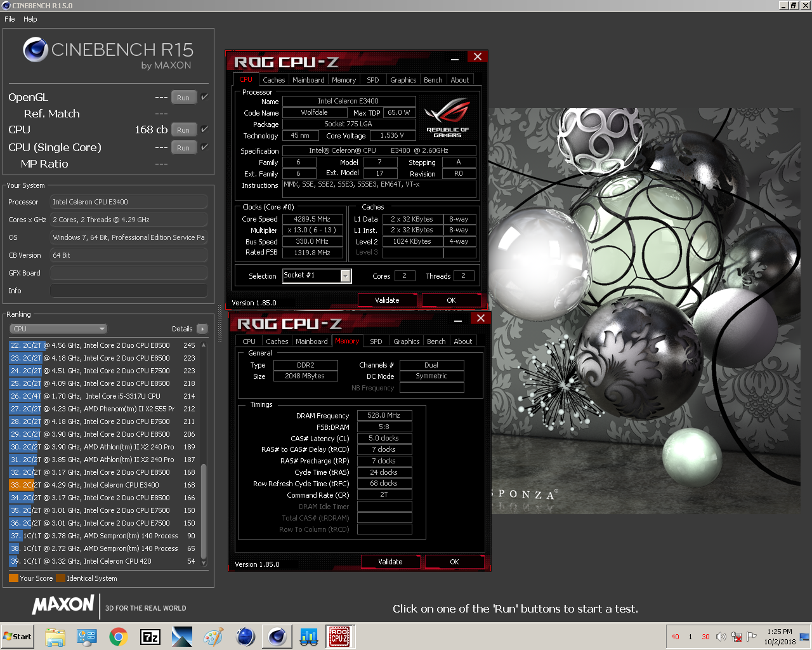The width and height of the screenshot is (812, 650).
Task: Open the File menu
Action: [x=10, y=19]
